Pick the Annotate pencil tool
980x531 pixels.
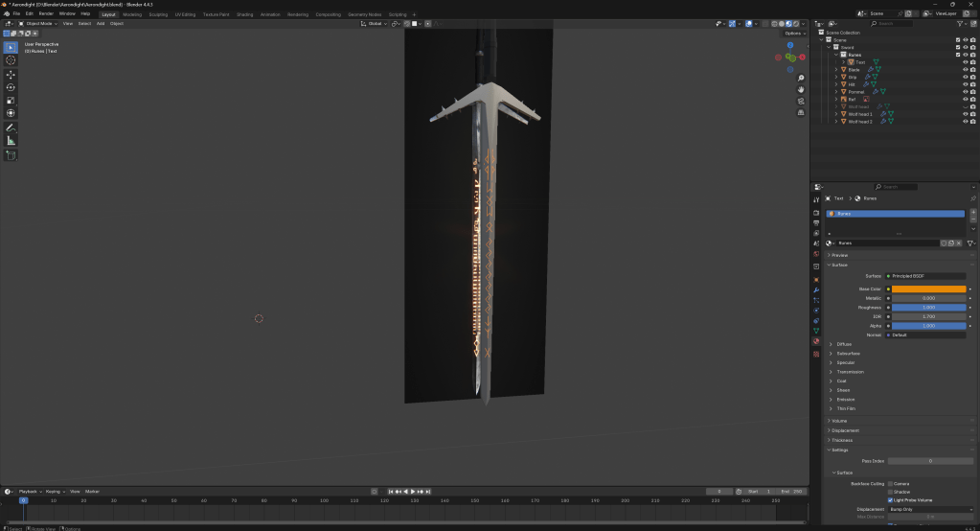(x=11, y=127)
